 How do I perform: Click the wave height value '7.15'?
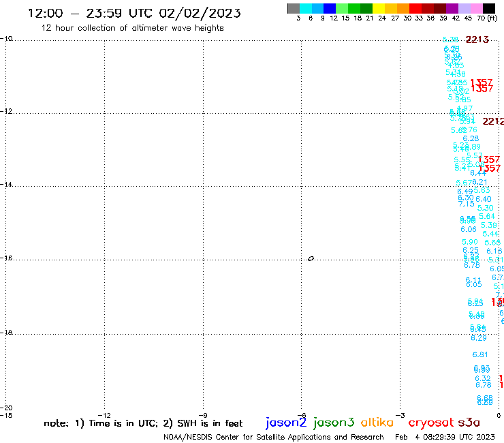coord(466,204)
